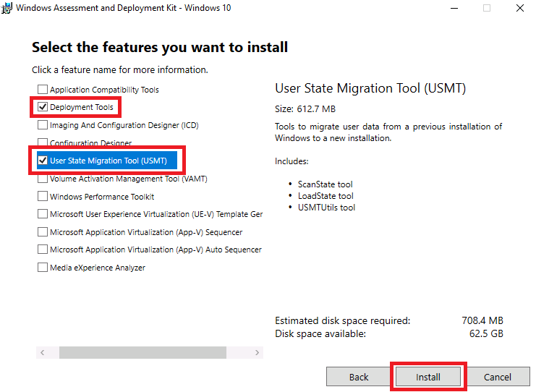The width and height of the screenshot is (536, 392).
Task: Click the Install button
Action: (428, 377)
